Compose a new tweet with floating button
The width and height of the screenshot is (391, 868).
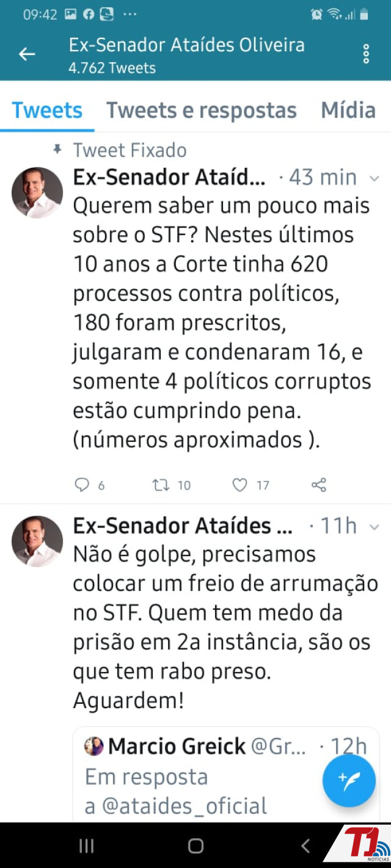tap(349, 781)
